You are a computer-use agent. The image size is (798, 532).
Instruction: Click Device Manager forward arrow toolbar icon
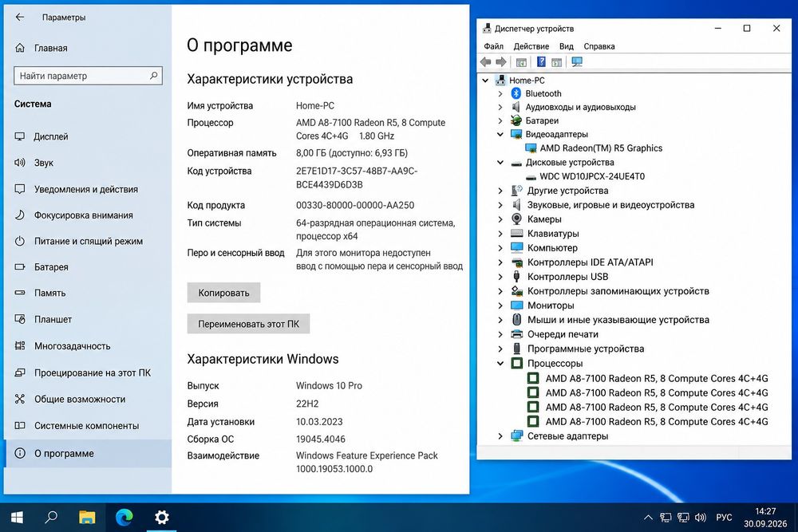501,62
